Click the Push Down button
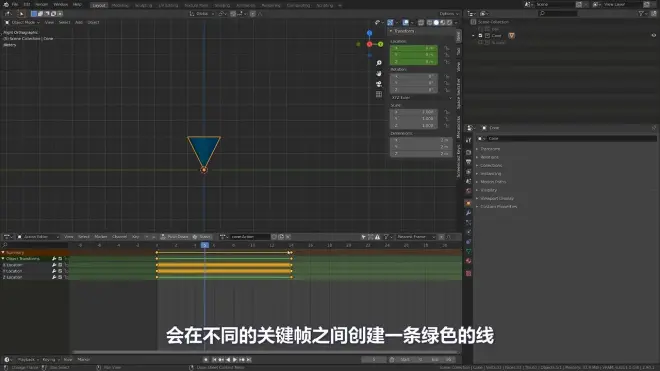 click(175, 237)
